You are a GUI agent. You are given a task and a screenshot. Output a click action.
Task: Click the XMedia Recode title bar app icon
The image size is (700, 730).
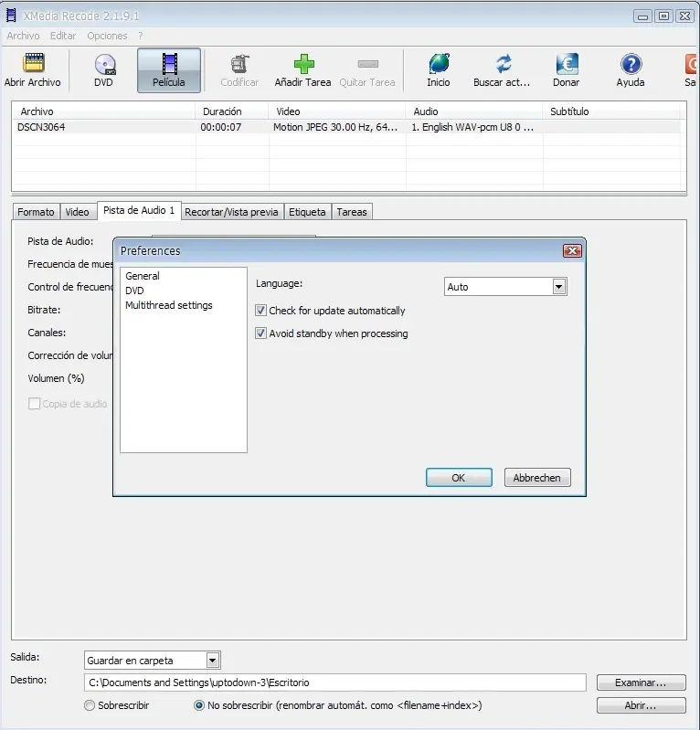pos(11,16)
